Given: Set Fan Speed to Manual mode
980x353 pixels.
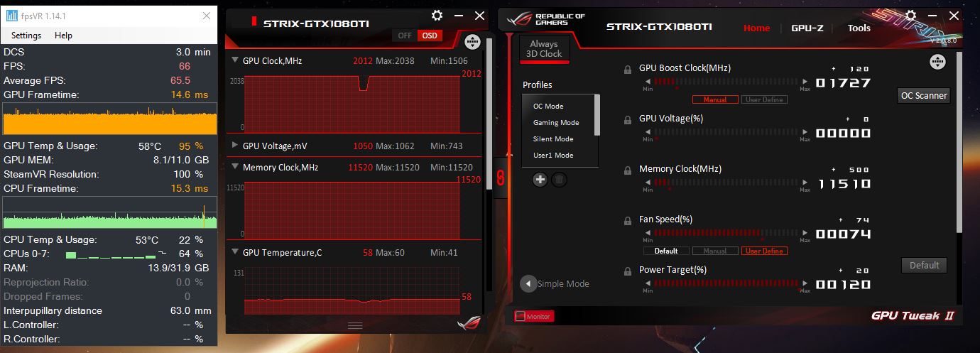Looking at the screenshot, I should click(x=715, y=251).
